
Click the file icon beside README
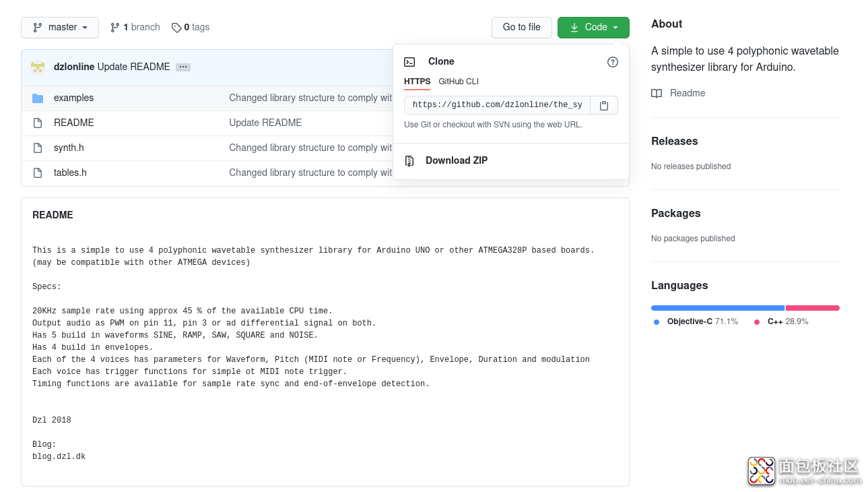[38, 123]
